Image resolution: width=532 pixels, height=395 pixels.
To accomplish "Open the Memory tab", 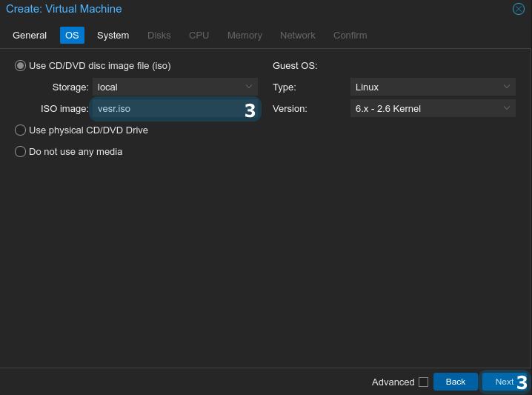I will coord(245,36).
